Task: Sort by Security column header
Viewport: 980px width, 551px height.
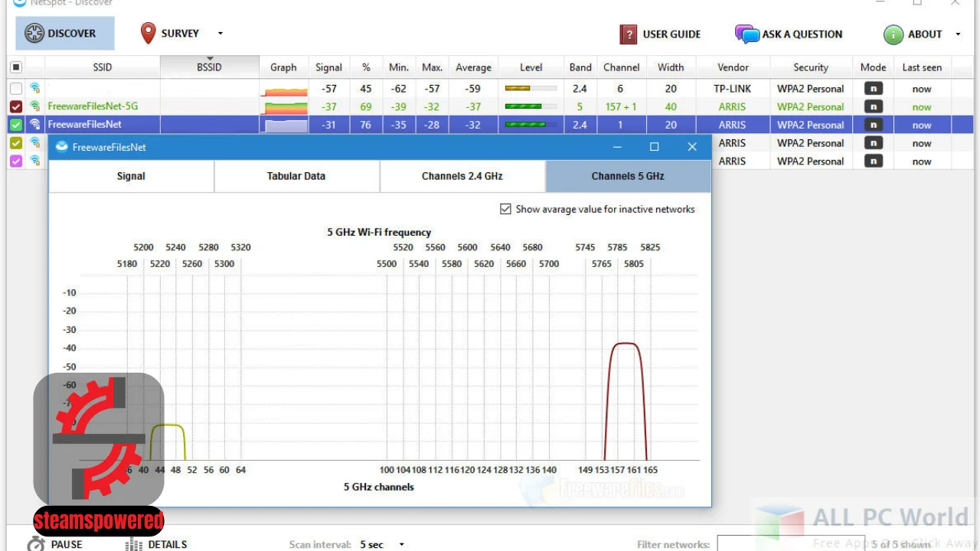Action: (x=811, y=67)
